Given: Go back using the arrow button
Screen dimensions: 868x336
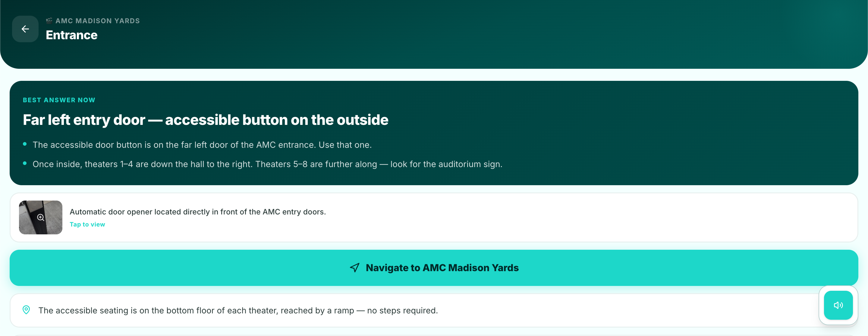Looking at the screenshot, I should pyautogui.click(x=25, y=29).
